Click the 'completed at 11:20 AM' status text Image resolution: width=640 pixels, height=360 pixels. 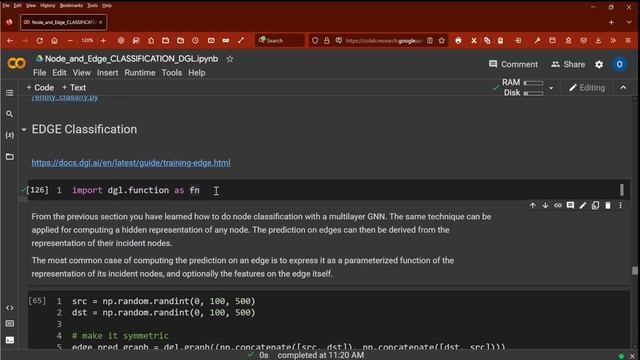pyautogui.click(x=321, y=355)
